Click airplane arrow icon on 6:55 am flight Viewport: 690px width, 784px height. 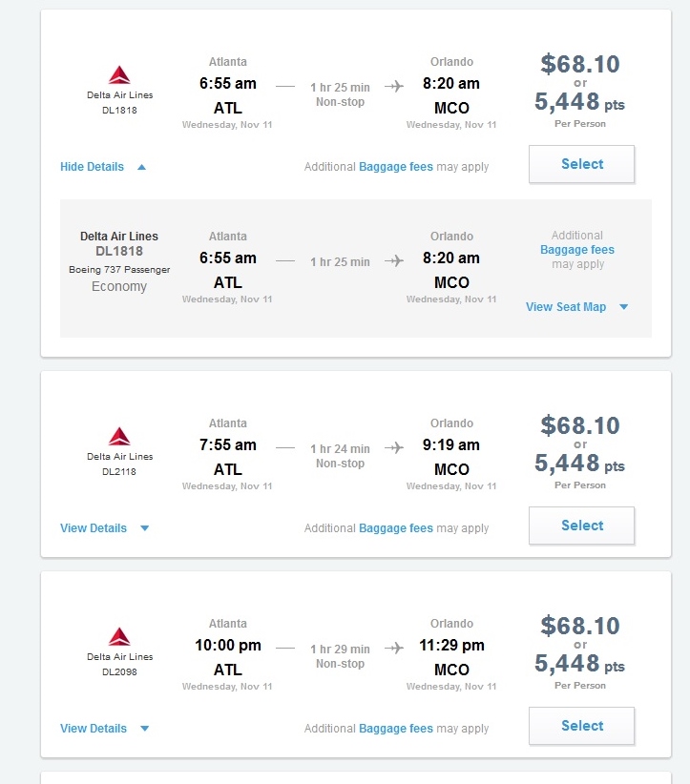coord(394,86)
